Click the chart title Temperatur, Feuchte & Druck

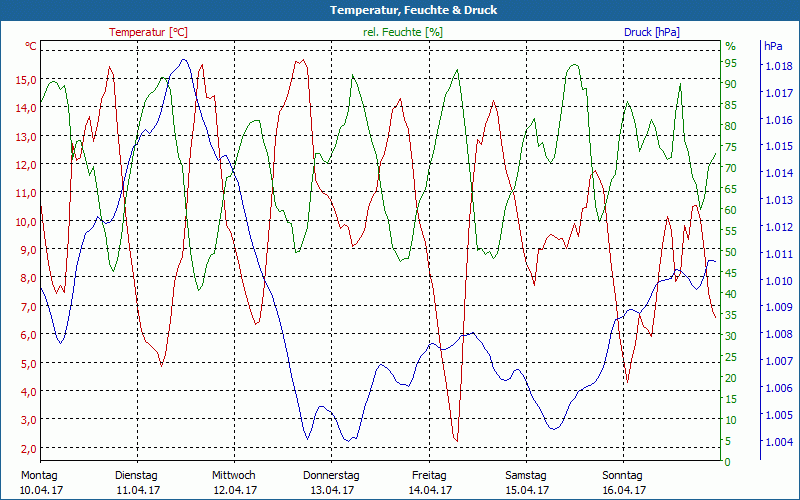click(x=414, y=10)
